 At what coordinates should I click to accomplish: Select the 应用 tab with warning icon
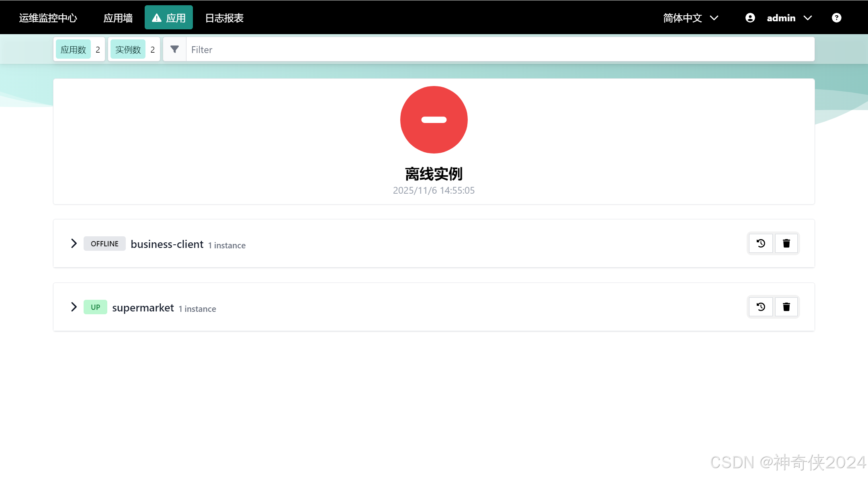coord(169,18)
